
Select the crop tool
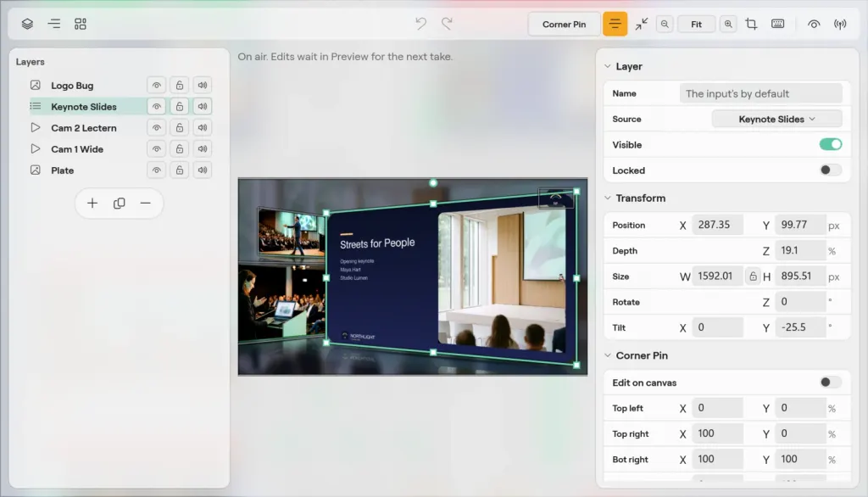click(x=751, y=24)
